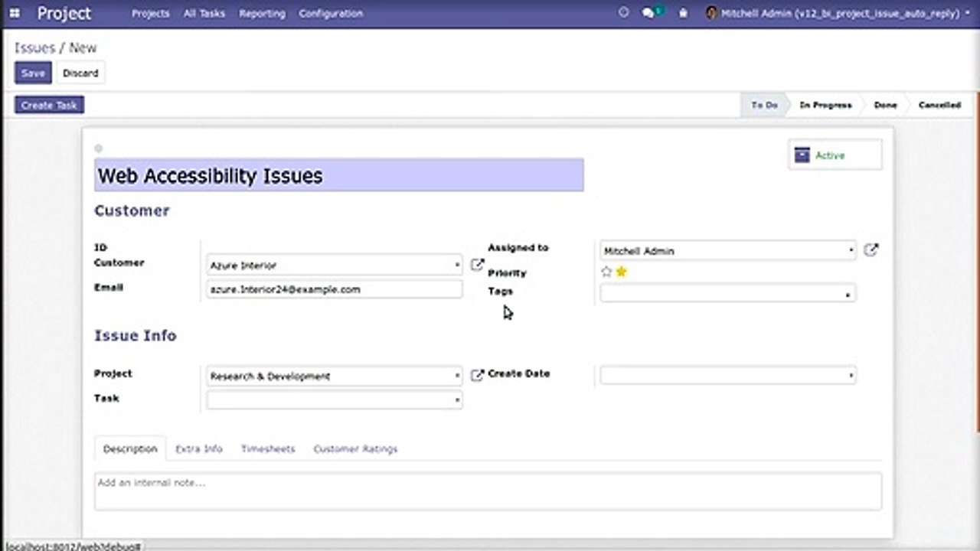The height and width of the screenshot is (551, 980).
Task: Switch to the Extra Info tab
Action: tap(199, 449)
